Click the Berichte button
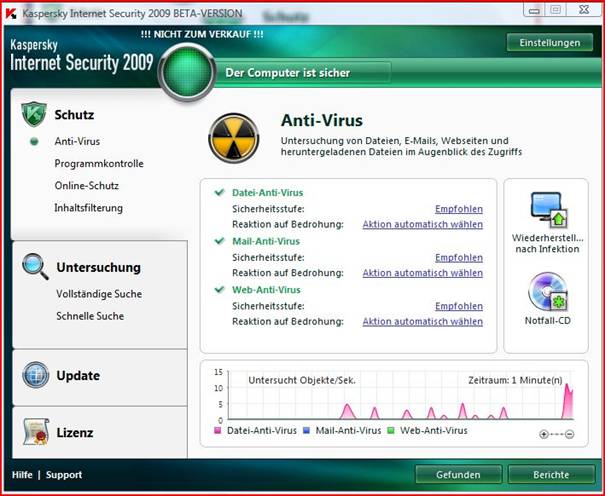This screenshot has height=496, width=605. tap(551, 474)
